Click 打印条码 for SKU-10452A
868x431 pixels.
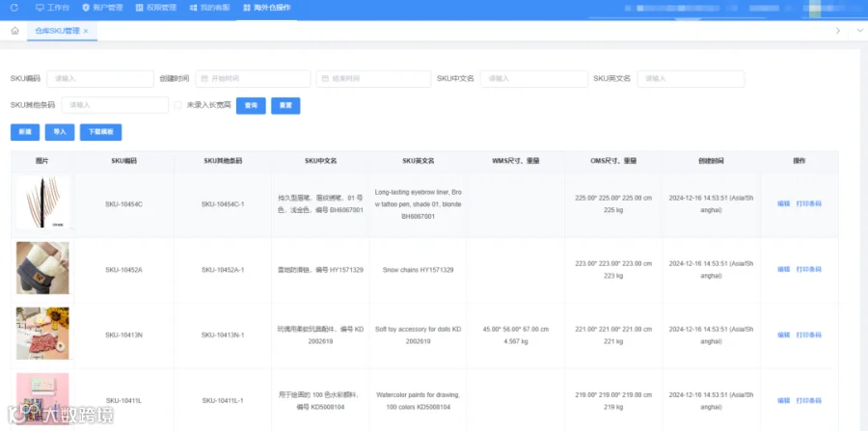point(809,269)
